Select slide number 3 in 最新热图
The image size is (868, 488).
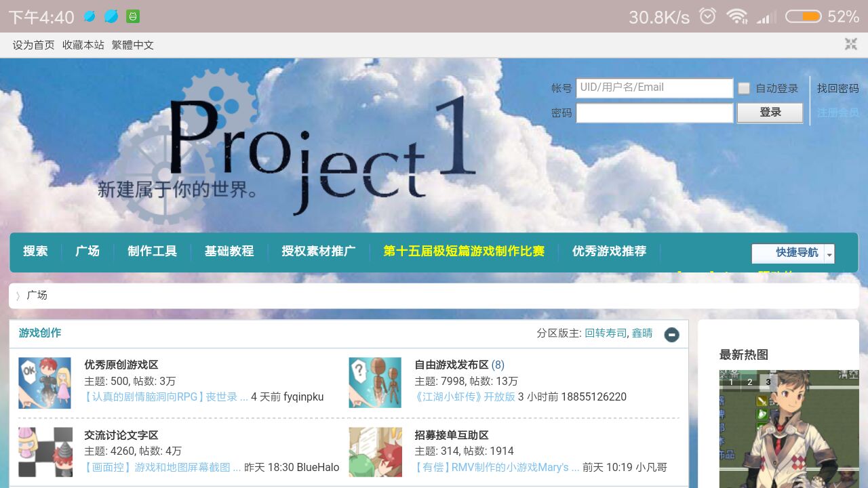768,382
